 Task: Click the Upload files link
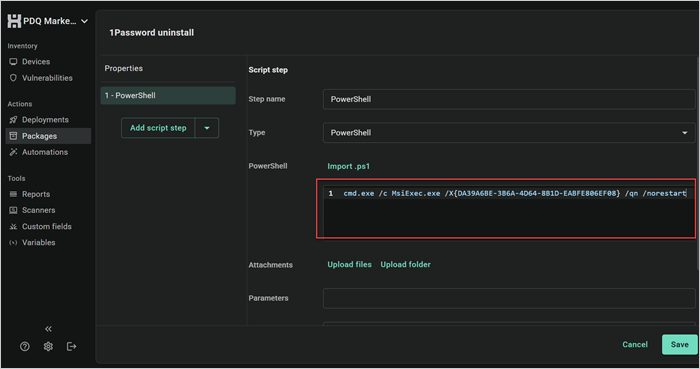pos(350,265)
